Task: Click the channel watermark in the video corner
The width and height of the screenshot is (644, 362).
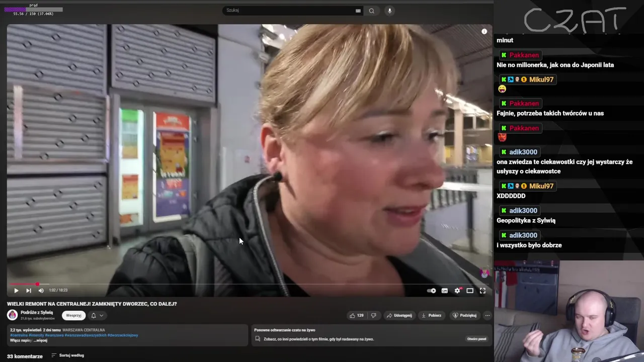Action: [484, 273]
